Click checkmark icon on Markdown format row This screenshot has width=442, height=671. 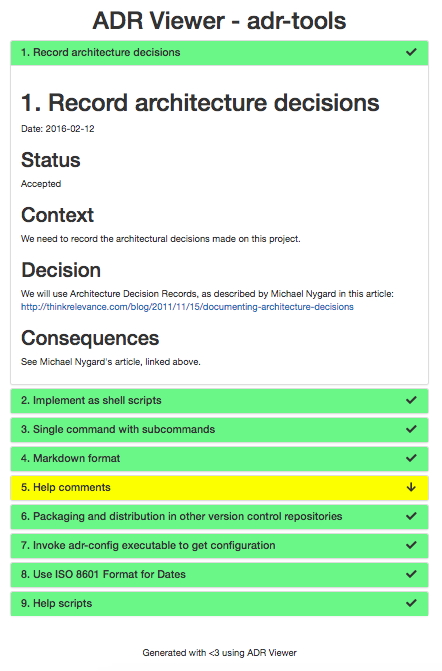411,458
